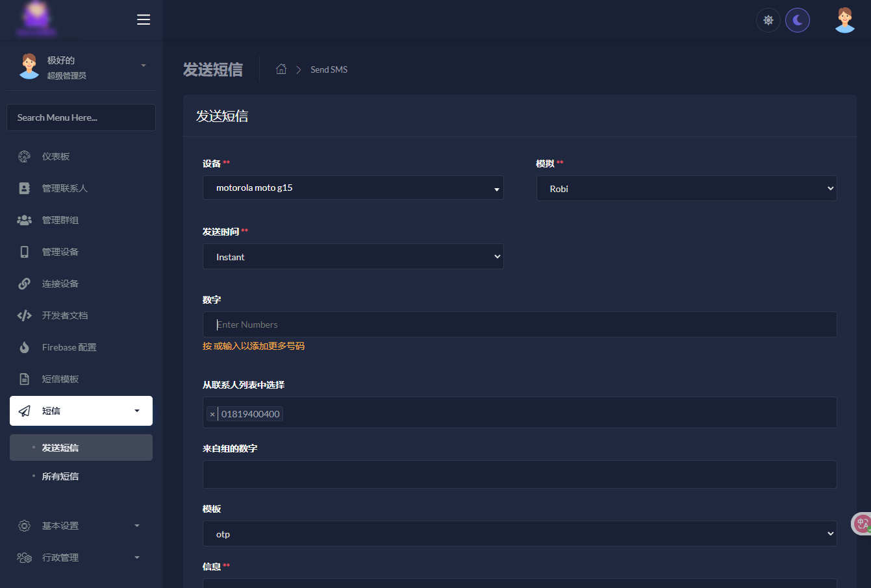
Task: Click the 开发者文档 code icon
Action: click(24, 315)
